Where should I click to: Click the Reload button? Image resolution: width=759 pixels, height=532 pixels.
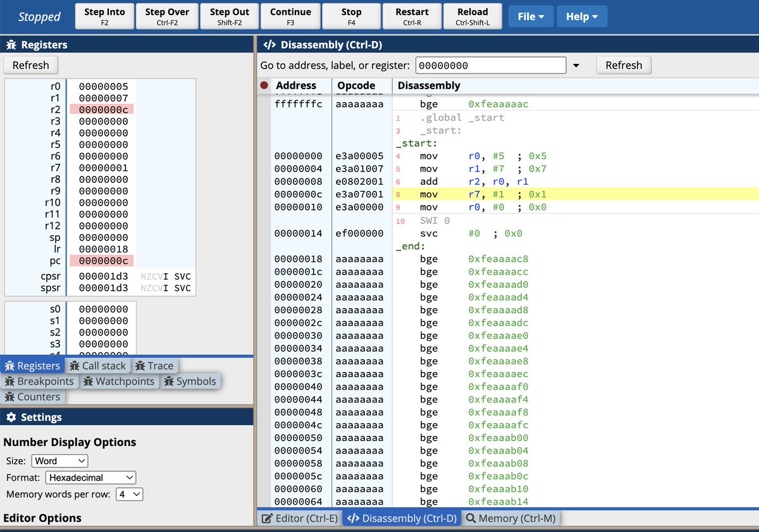(x=472, y=16)
